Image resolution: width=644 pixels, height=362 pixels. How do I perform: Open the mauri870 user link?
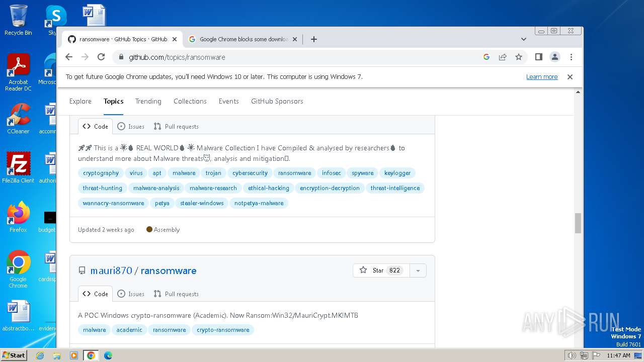point(111,270)
